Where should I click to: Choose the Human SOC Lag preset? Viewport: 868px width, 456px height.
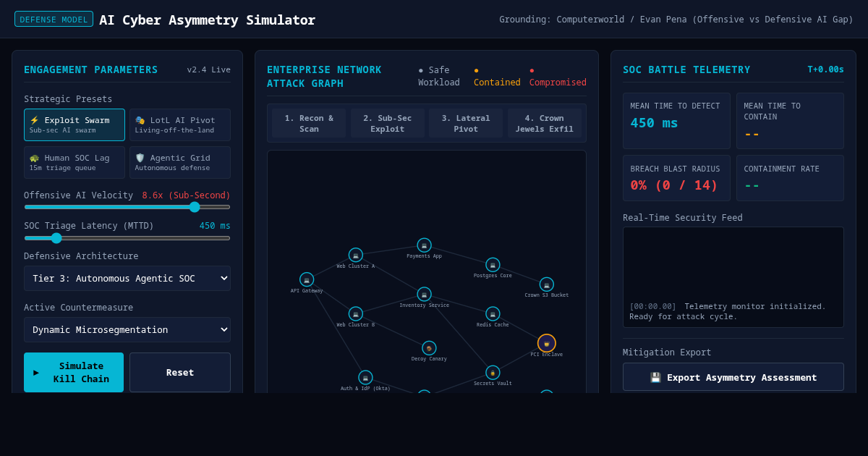click(75, 162)
